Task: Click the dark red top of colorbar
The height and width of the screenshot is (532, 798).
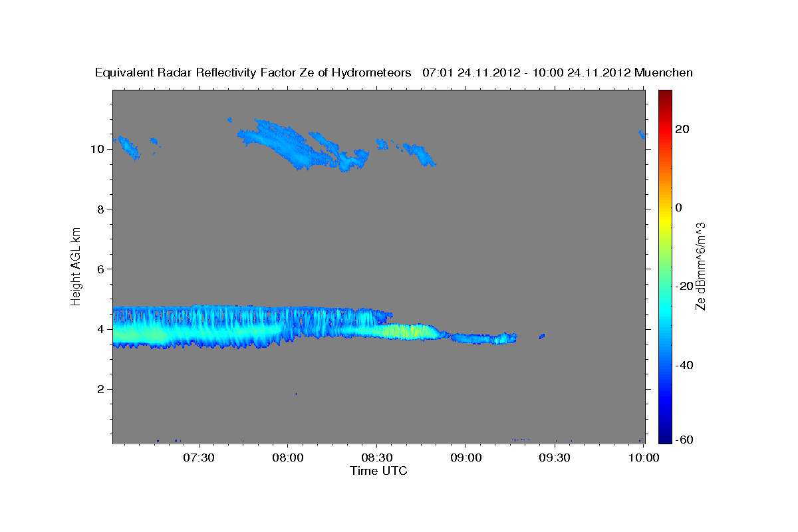Action: coord(664,94)
